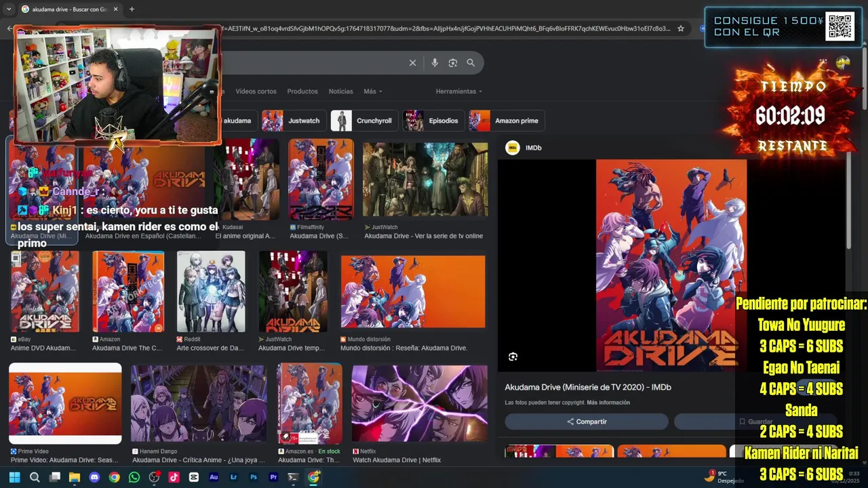Open the 'Akudama Drive (Miniserie de TV 2020) - IMDb' title link

click(588, 387)
